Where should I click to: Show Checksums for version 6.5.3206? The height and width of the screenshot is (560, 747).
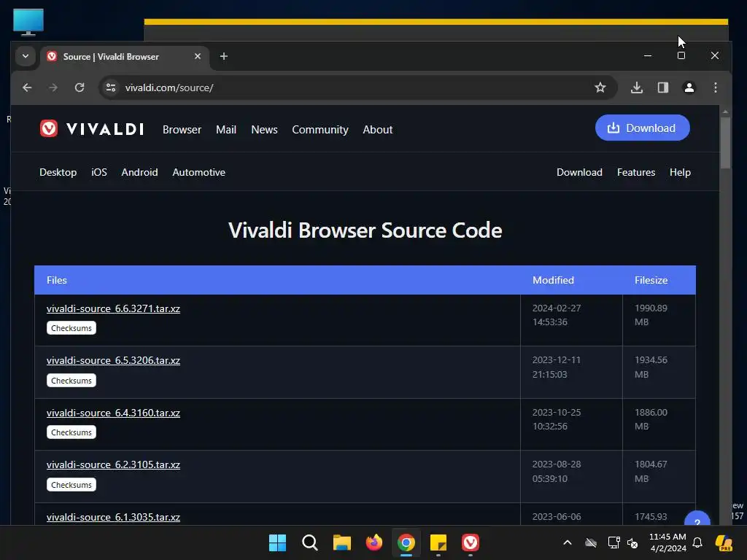(71, 381)
